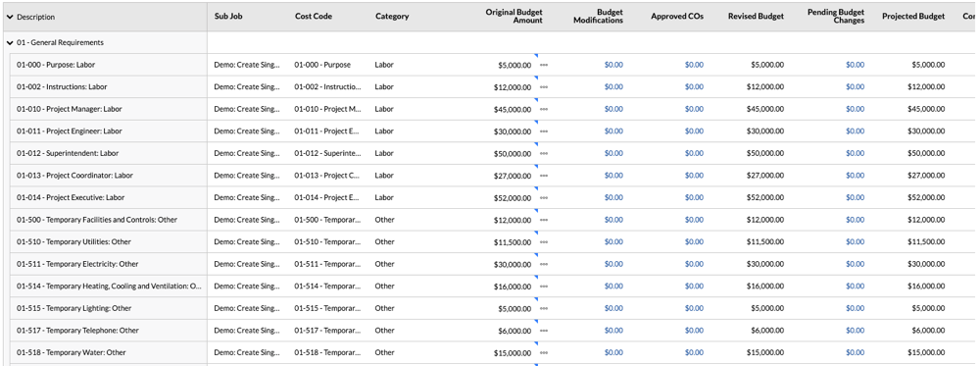980x366 pixels.
Task: Open ellipsis menu in 01-515 Temporary Lighting row
Action: [x=544, y=308]
